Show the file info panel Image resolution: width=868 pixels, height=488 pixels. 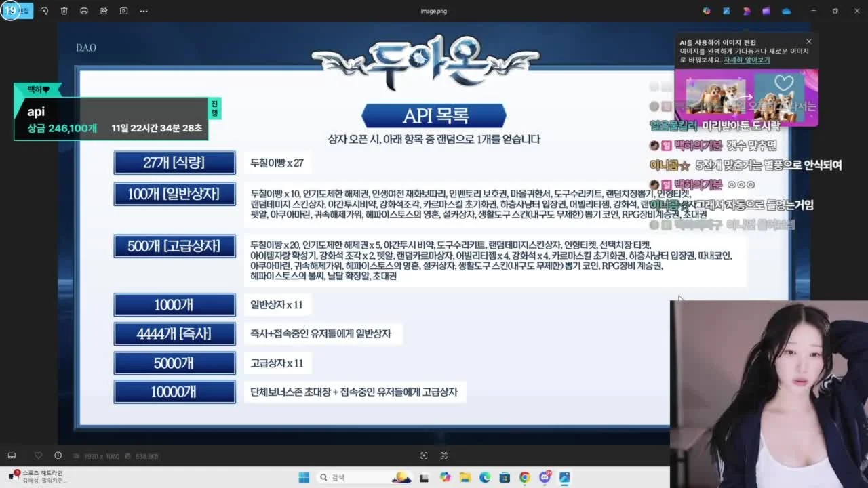[x=58, y=455]
